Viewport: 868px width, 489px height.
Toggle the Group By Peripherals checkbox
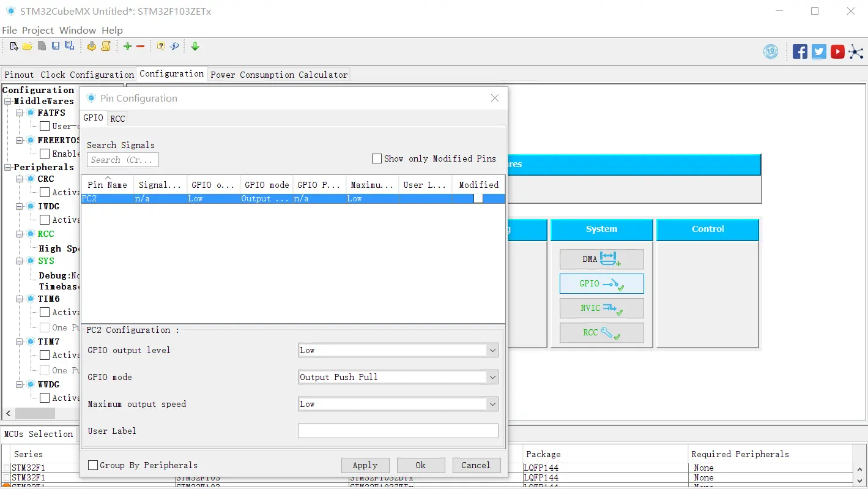click(x=93, y=465)
